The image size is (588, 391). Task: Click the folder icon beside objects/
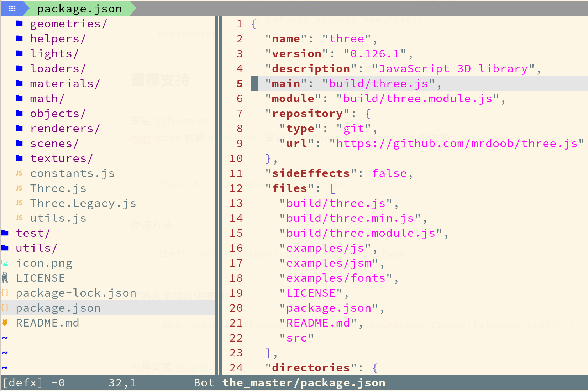coord(19,113)
